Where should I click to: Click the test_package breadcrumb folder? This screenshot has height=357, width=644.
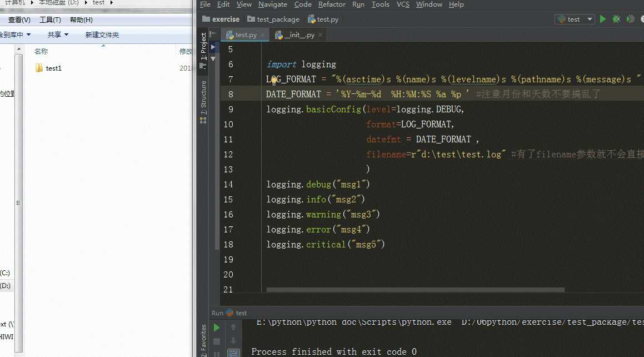pos(273,19)
